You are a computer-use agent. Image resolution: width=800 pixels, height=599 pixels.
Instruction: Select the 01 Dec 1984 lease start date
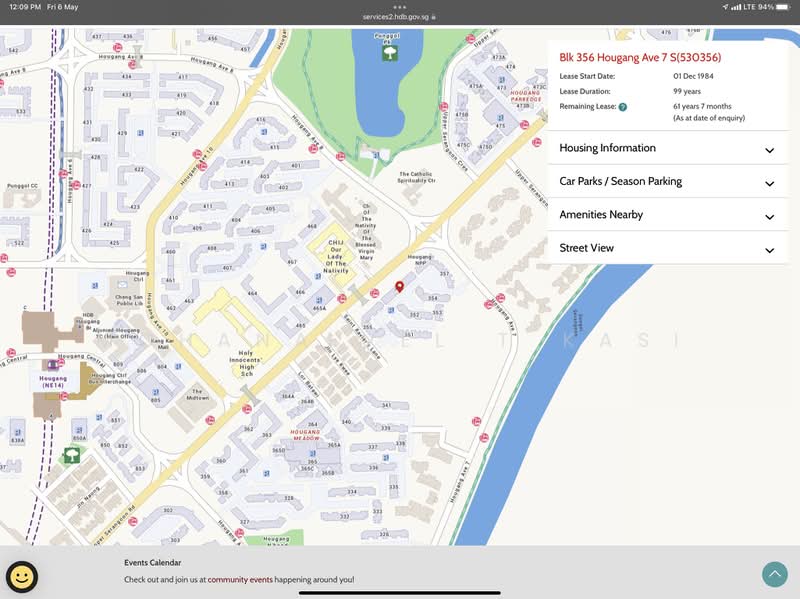[693, 76]
